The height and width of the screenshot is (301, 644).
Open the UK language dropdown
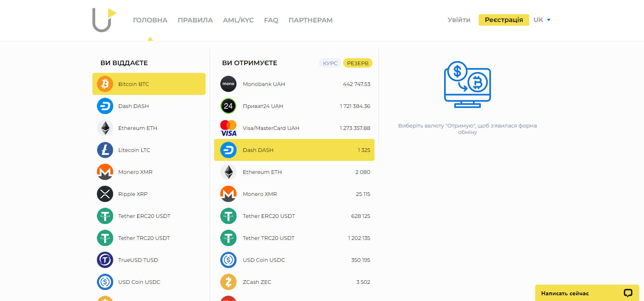click(542, 20)
